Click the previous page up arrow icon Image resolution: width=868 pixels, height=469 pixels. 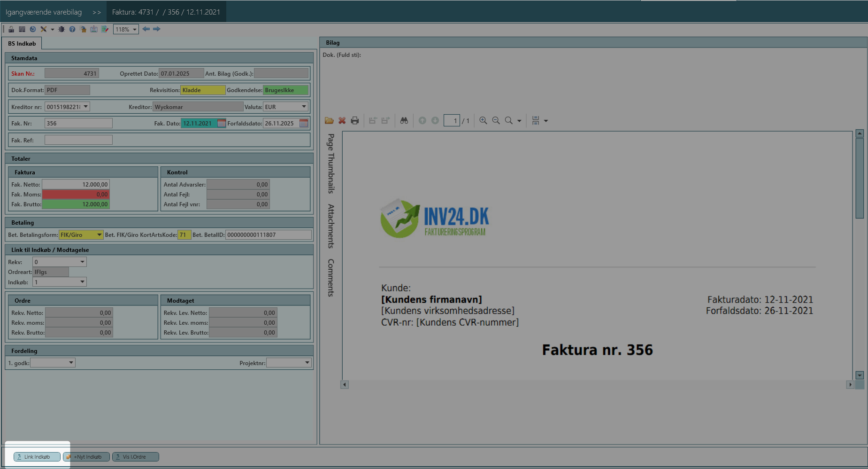point(422,121)
